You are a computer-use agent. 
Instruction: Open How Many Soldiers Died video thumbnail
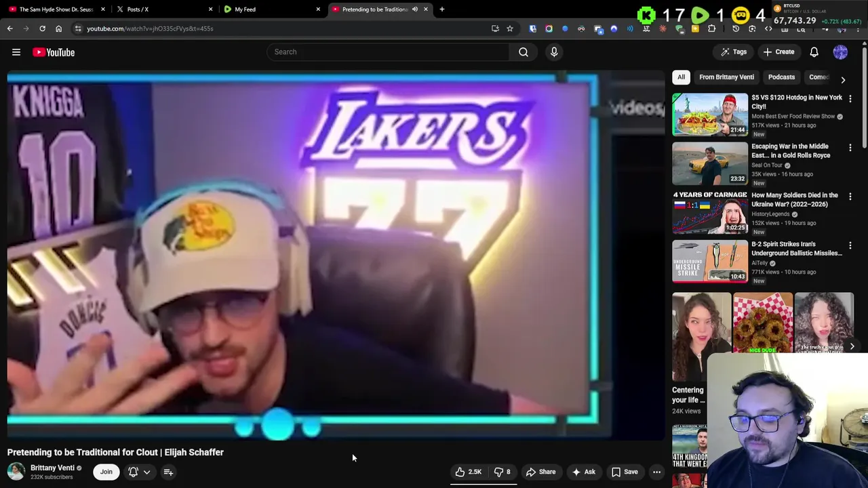click(x=710, y=212)
